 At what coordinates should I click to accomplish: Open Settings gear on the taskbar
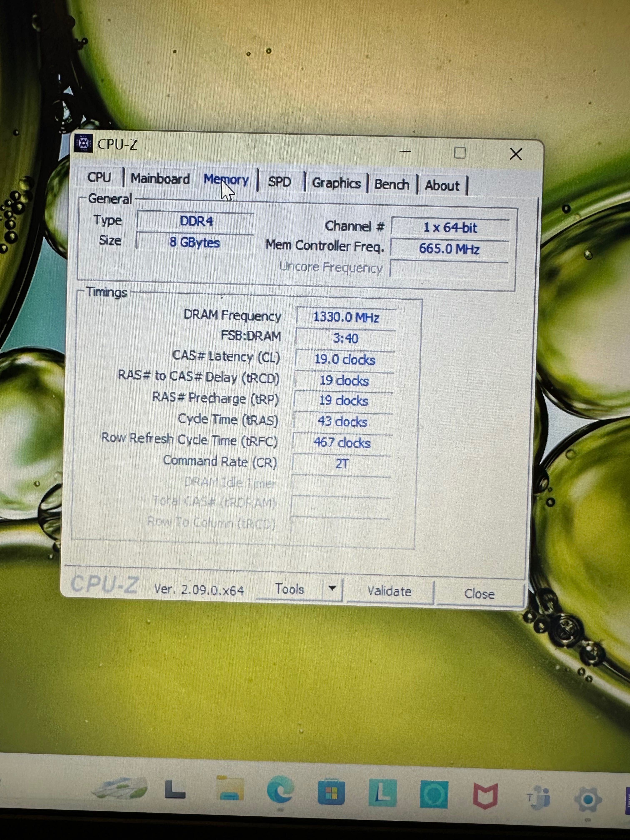click(588, 799)
